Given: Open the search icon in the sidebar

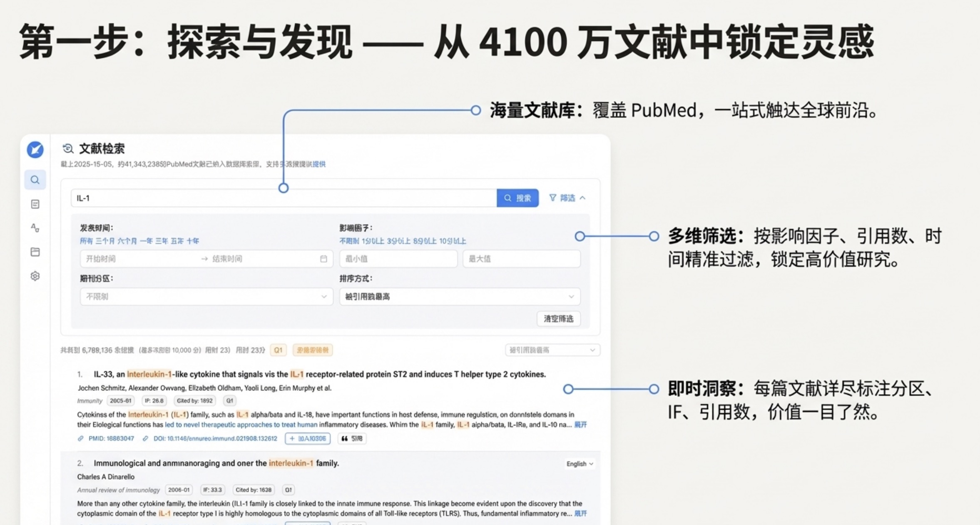Looking at the screenshot, I should tap(35, 180).
